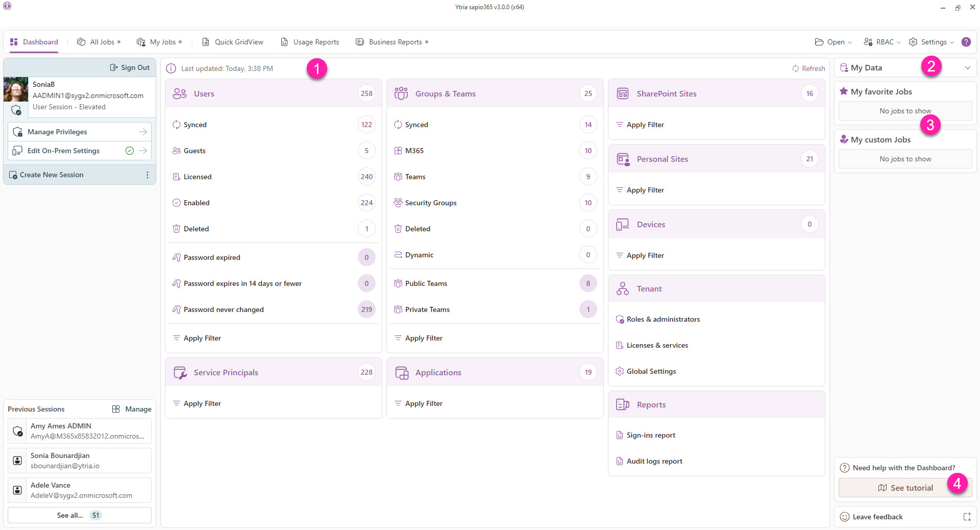980x530 pixels.
Task: Click the Amy Ames ADMIN session icon
Action: pos(18,431)
